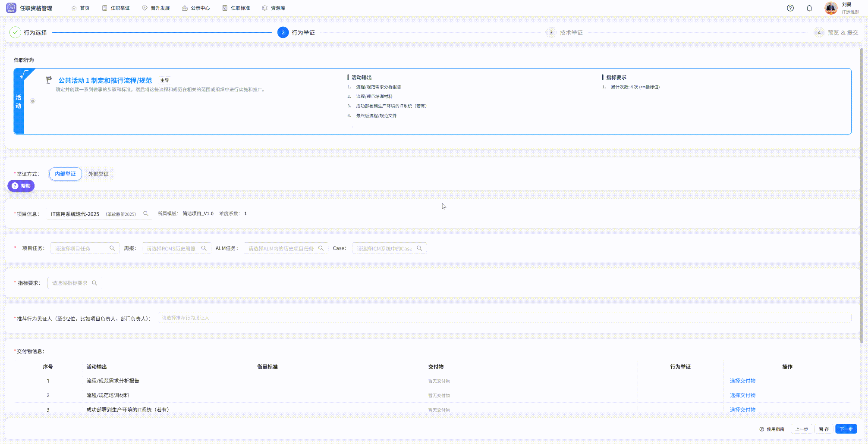
Task: Click the search icon in 项目信息 field
Action: click(x=146, y=214)
